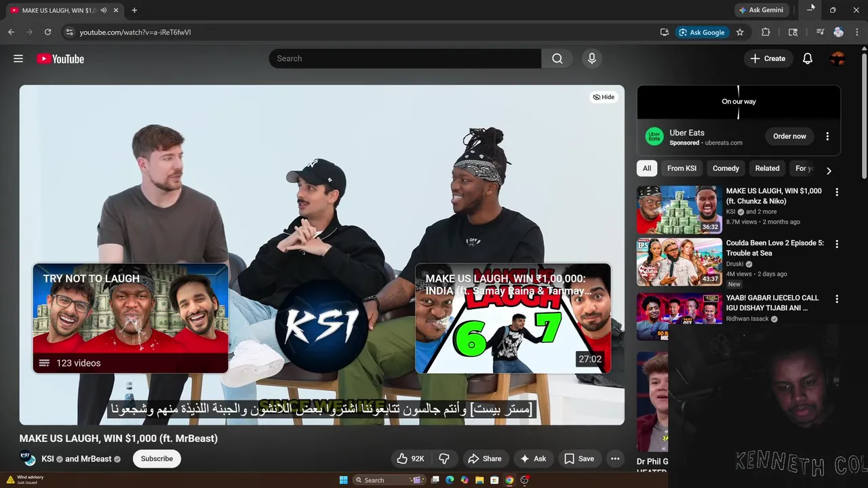
Task: Open the KSI channel link
Action: [x=47, y=459]
